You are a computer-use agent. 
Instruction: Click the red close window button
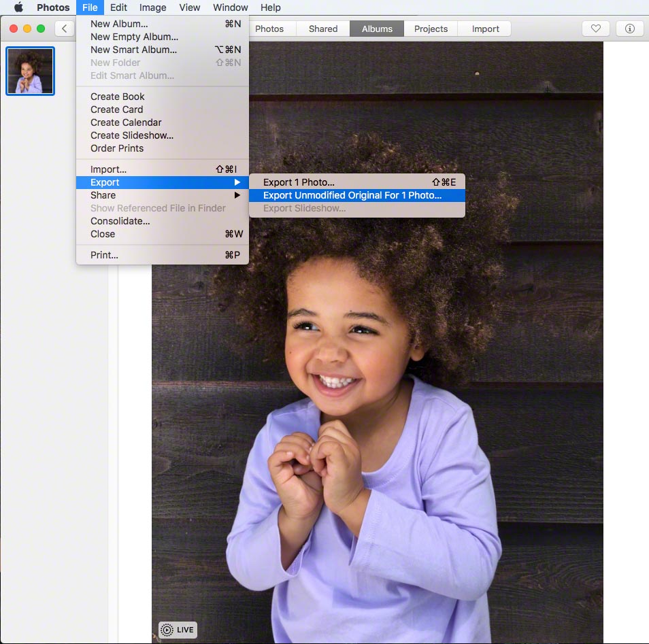coord(14,29)
